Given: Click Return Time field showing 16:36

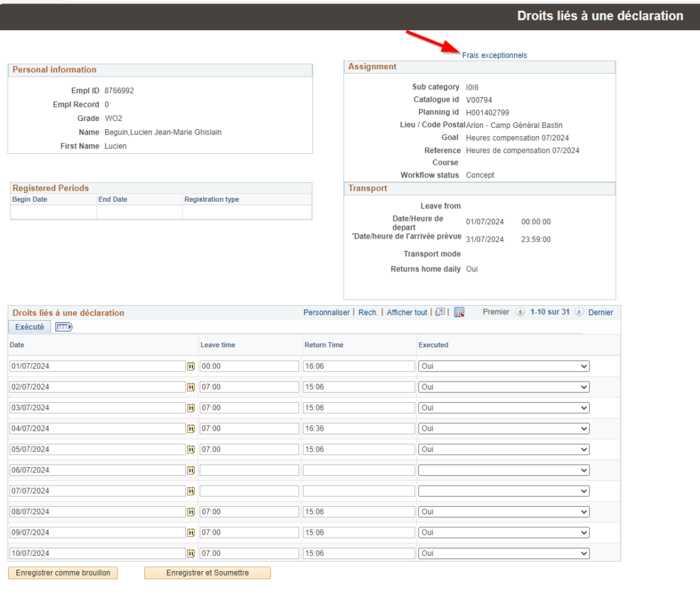Looking at the screenshot, I should 358,429.
